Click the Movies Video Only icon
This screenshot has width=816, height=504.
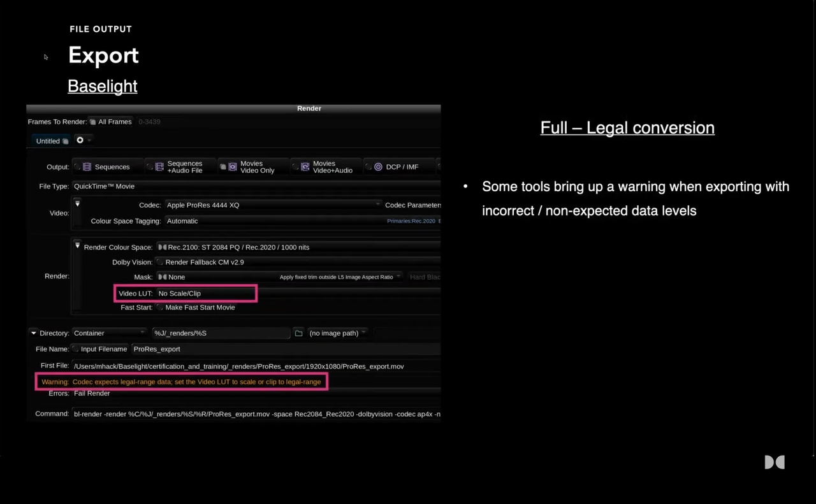click(x=233, y=167)
